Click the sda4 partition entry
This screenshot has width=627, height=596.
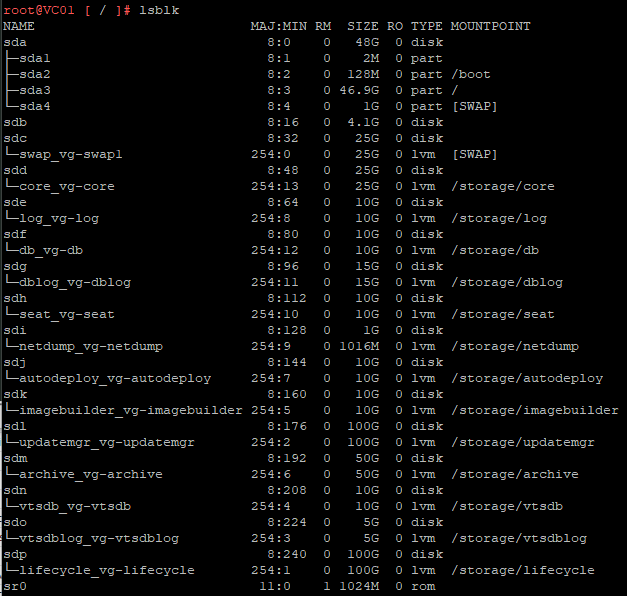pyautogui.click(x=35, y=106)
